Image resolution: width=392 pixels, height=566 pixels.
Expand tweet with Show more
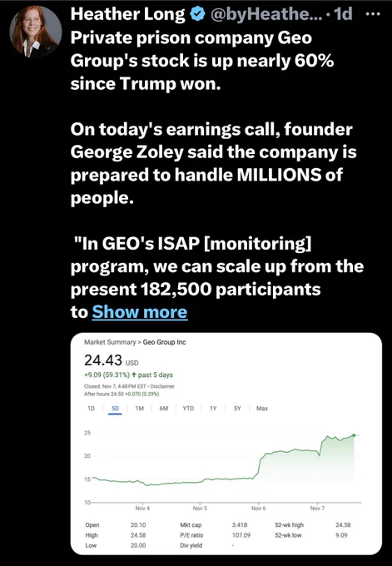pyautogui.click(x=140, y=312)
